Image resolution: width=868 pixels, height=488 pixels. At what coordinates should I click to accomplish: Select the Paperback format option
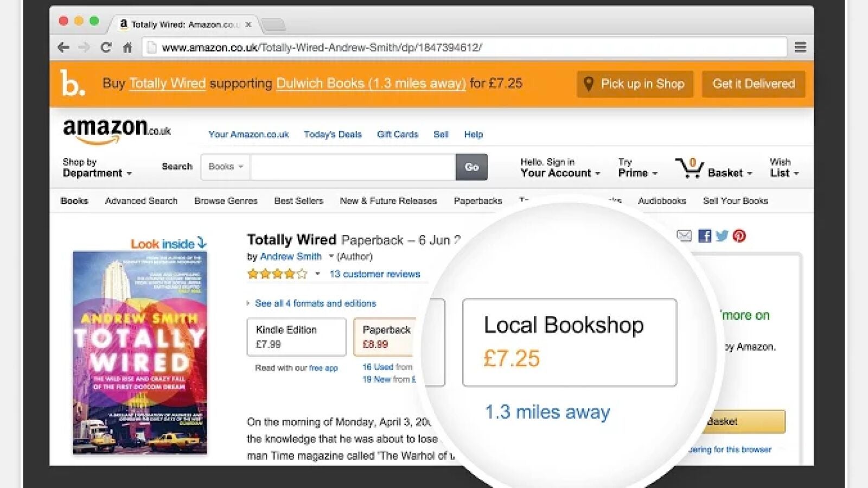pos(386,337)
